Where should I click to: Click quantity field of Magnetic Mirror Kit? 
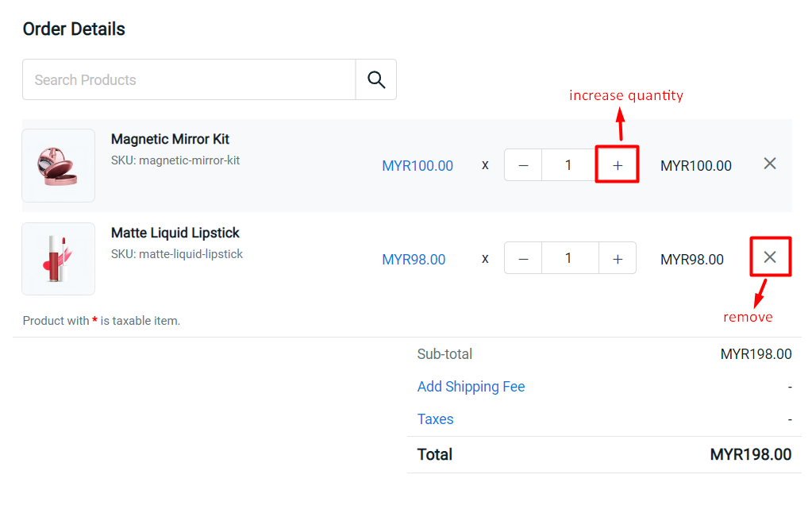[569, 164]
